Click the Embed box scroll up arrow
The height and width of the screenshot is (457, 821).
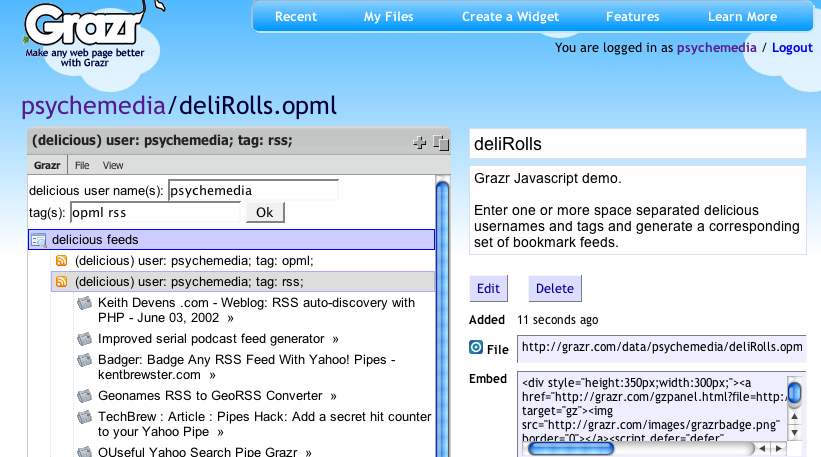794,417
